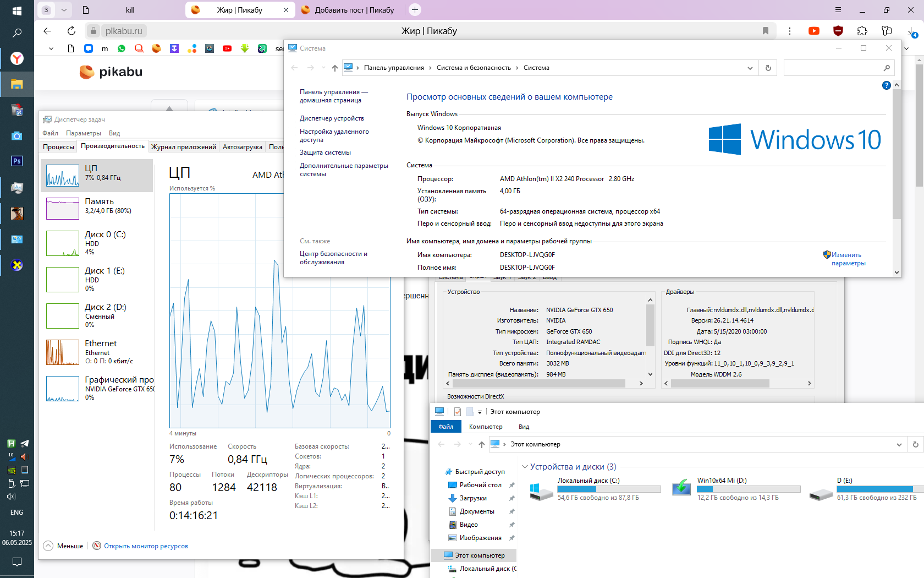The width and height of the screenshot is (924, 578).
Task: Click the blue help question mark icon
Action: [886, 85]
